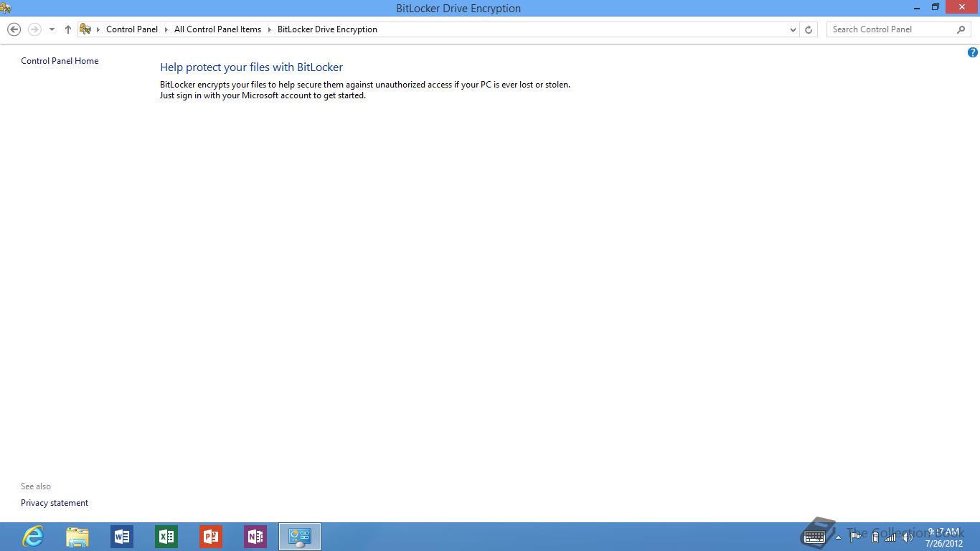Click BitLocker Drive Encryption breadcrumb segment
The height and width of the screenshot is (551, 980).
coord(327,29)
